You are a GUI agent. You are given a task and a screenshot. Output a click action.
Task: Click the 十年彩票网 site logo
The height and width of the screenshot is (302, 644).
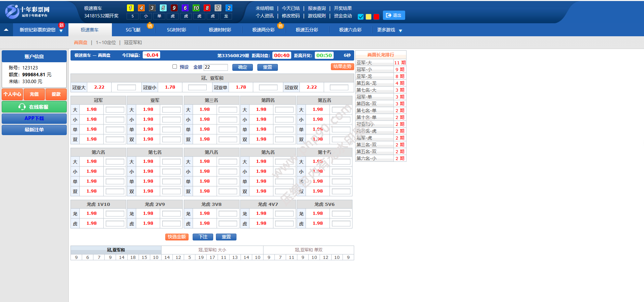point(27,12)
